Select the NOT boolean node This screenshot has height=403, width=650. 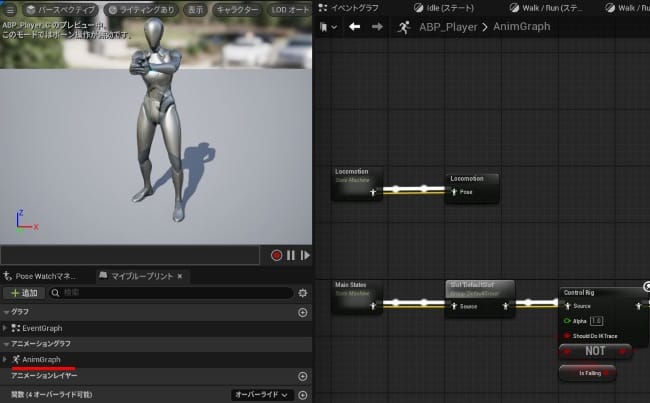[x=595, y=352]
